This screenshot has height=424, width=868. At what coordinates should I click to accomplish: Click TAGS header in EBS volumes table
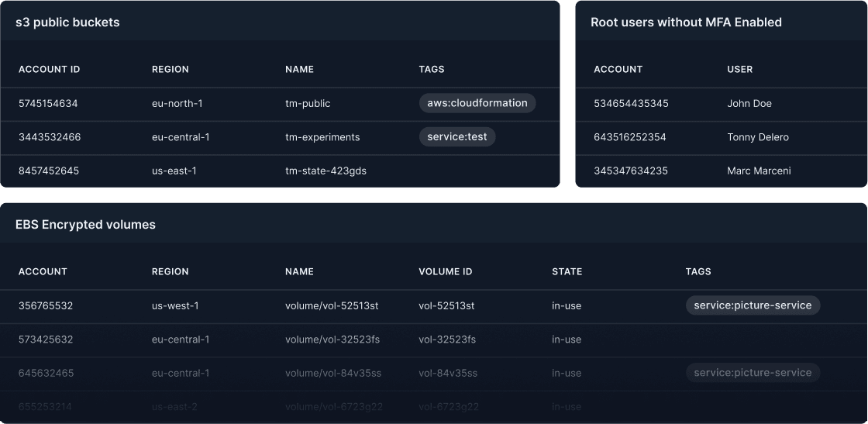(x=698, y=272)
